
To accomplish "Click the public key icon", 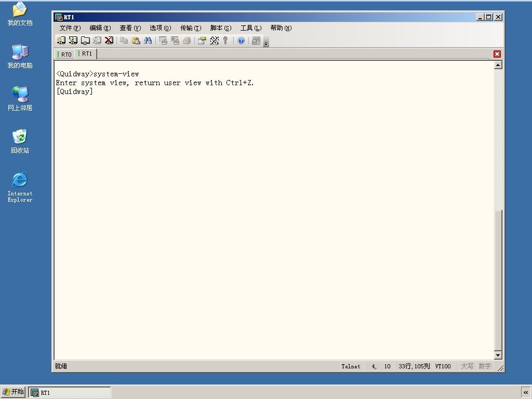I will coord(225,41).
